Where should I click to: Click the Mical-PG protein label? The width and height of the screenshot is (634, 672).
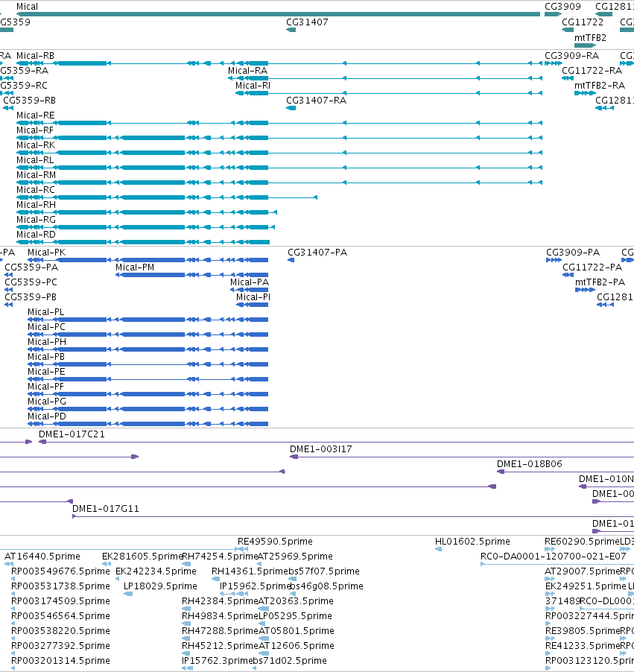(47, 401)
